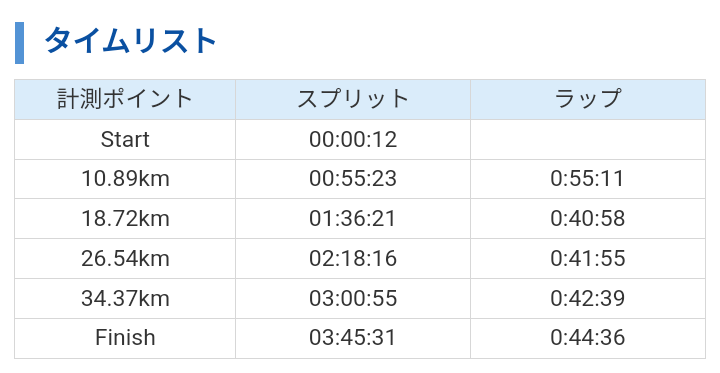Click the Finish split time 03:45:31
The height and width of the screenshot is (373, 720).
353,338
